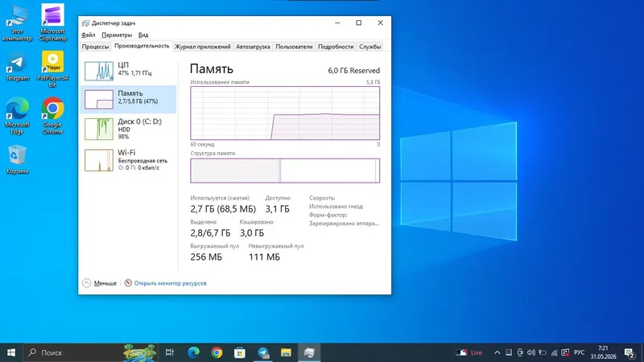Click the memory usage graph
This screenshot has width=644, height=362.
point(285,113)
